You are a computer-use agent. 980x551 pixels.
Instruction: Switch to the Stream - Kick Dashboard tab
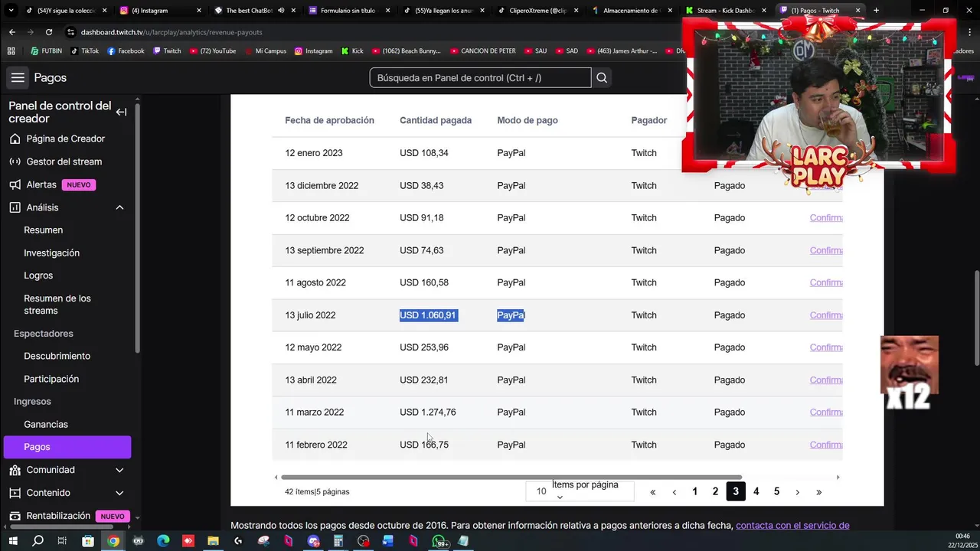tap(724, 11)
